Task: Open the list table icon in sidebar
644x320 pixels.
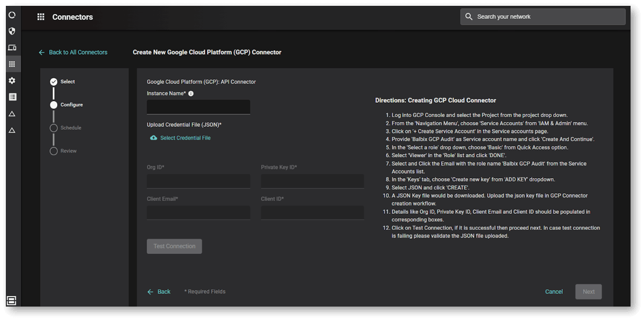Action: (x=12, y=97)
